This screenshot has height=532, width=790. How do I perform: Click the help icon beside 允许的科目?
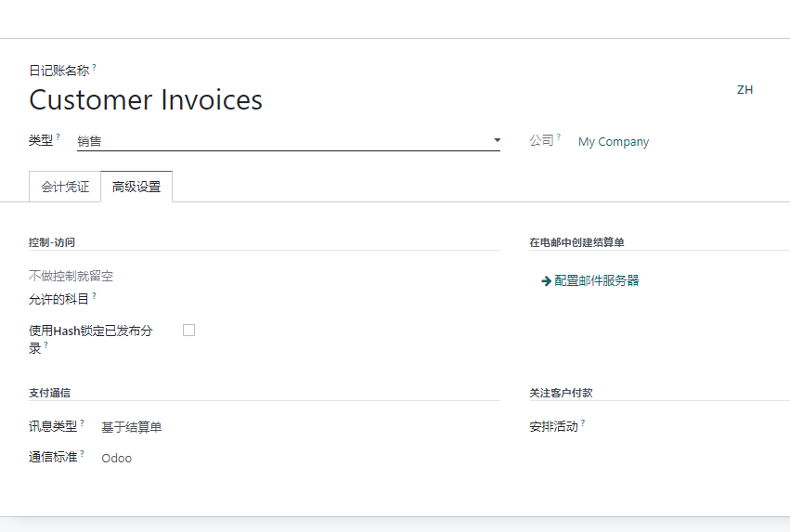pyautogui.click(x=94, y=296)
